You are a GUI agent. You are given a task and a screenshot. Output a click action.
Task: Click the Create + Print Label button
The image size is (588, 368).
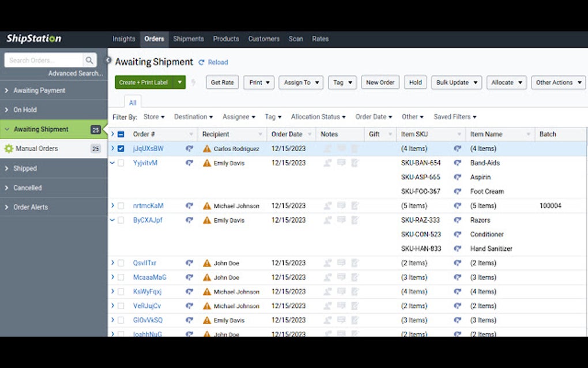tap(145, 82)
